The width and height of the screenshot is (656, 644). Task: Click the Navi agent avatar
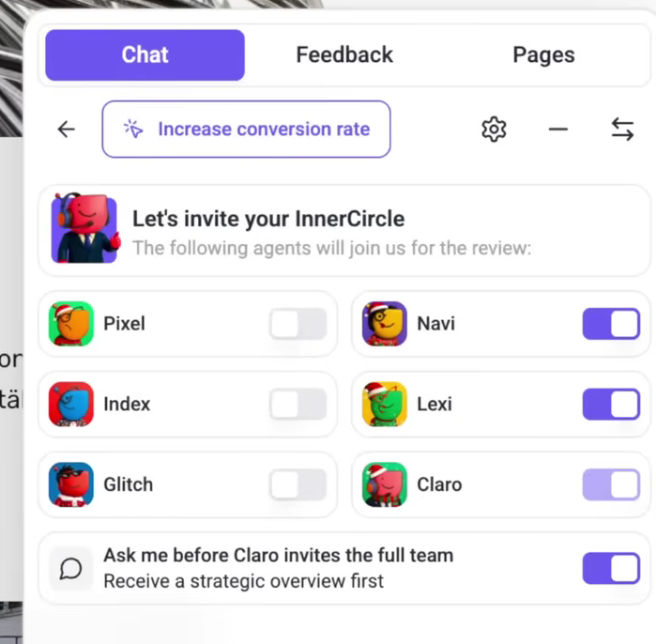point(385,324)
